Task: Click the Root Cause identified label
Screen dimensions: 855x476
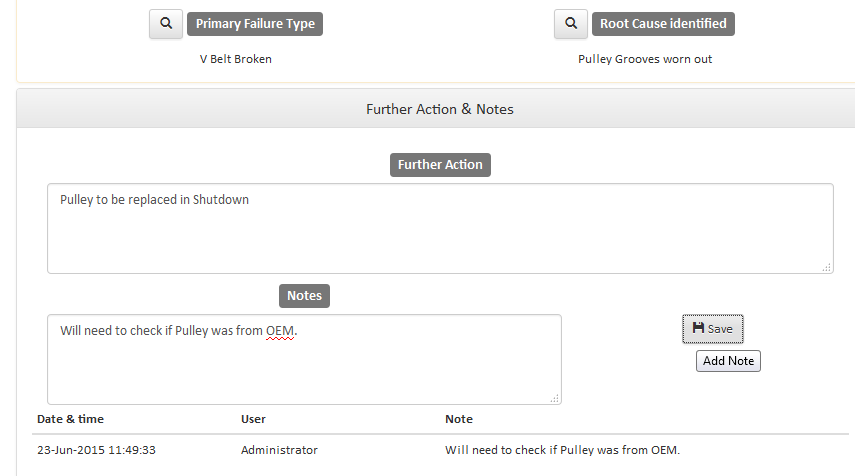Action: coord(663,24)
